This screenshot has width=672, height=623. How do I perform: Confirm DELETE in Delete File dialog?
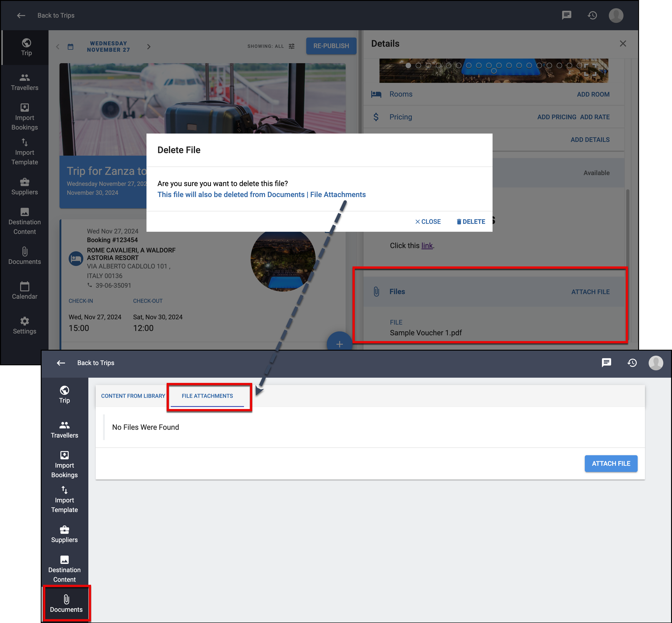click(471, 222)
